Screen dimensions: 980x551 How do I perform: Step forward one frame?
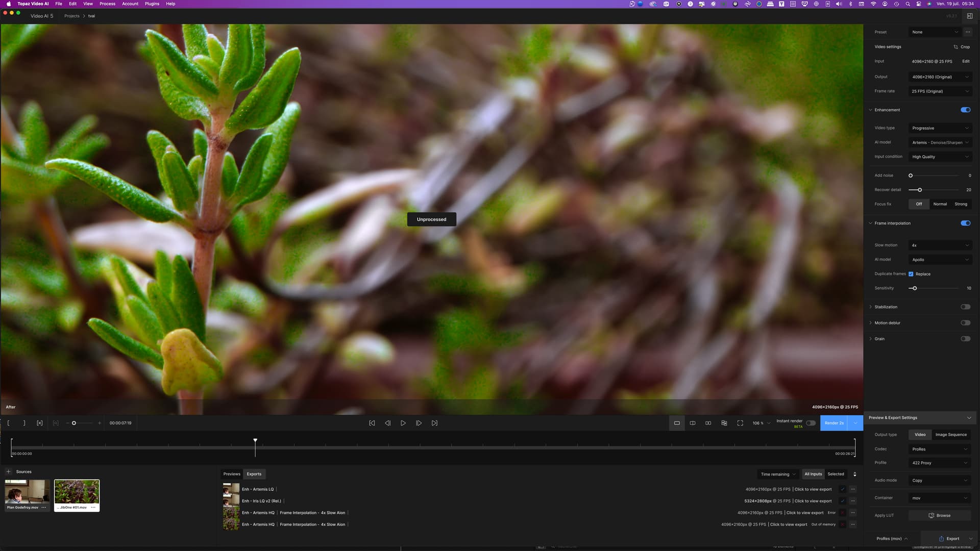tap(419, 423)
